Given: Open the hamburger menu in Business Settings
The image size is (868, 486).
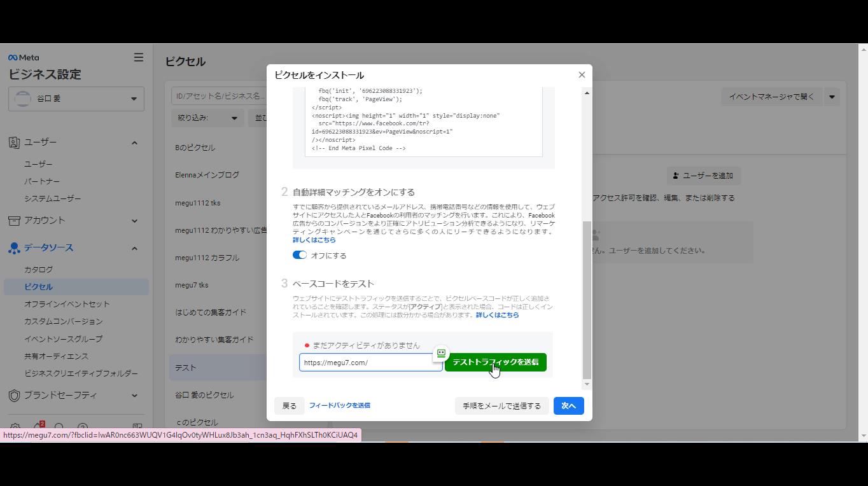Looking at the screenshot, I should click(139, 57).
